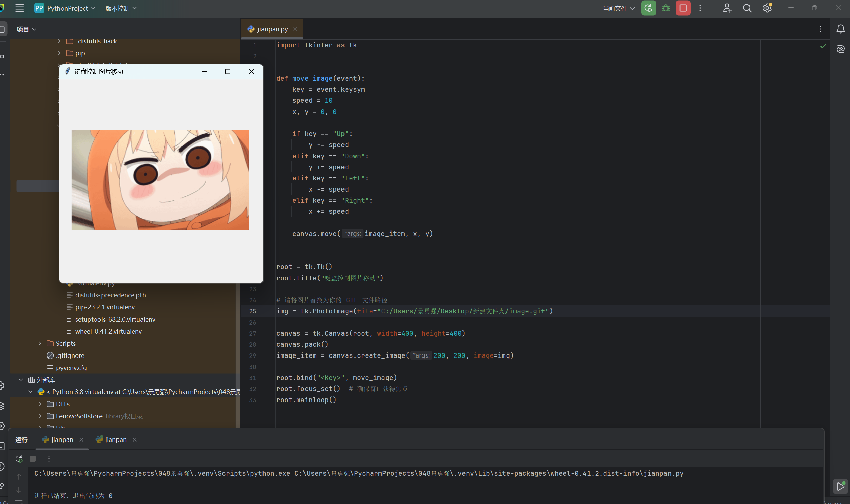Open the 当前文件 run configuration dropdown
Image resolution: width=850 pixels, height=504 pixels.
(x=618, y=8)
